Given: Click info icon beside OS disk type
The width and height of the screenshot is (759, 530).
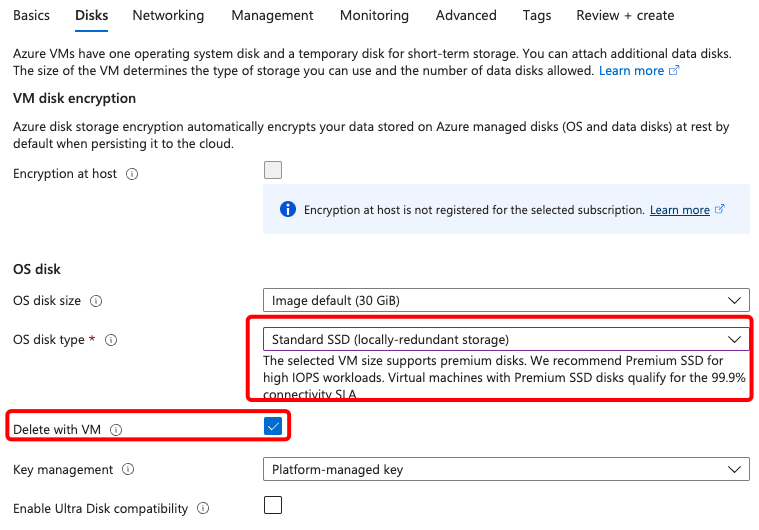Looking at the screenshot, I should pyautogui.click(x=111, y=340).
